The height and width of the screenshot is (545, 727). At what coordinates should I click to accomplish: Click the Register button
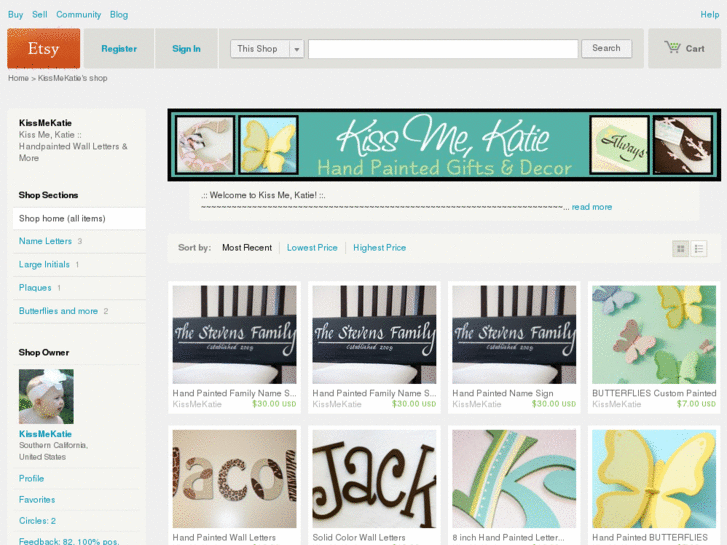[119, 48]
